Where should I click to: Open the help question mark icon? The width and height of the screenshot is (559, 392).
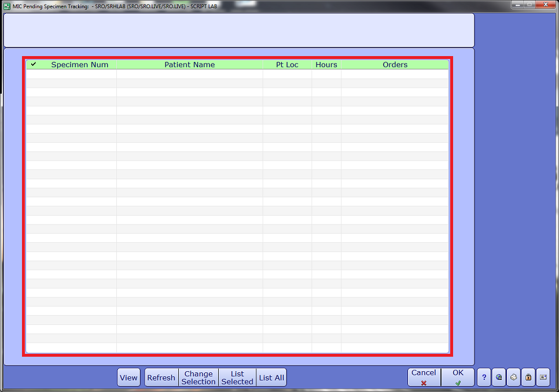tap(484, 378)
